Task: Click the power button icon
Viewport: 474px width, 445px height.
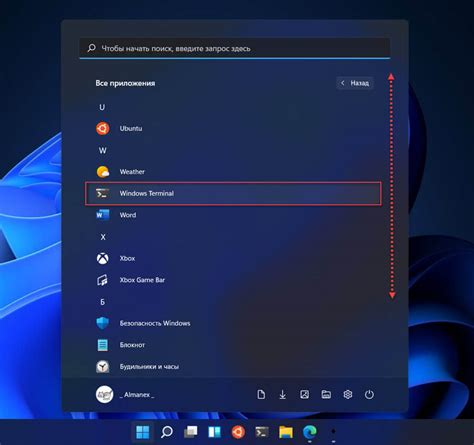Action: 369,395
